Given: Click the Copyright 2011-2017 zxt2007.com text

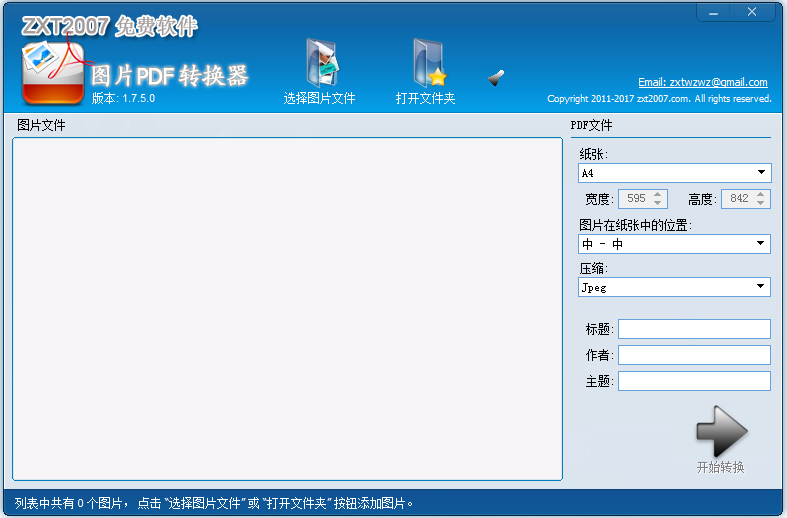Looking at the screenshot, I should tap(660, 99).
